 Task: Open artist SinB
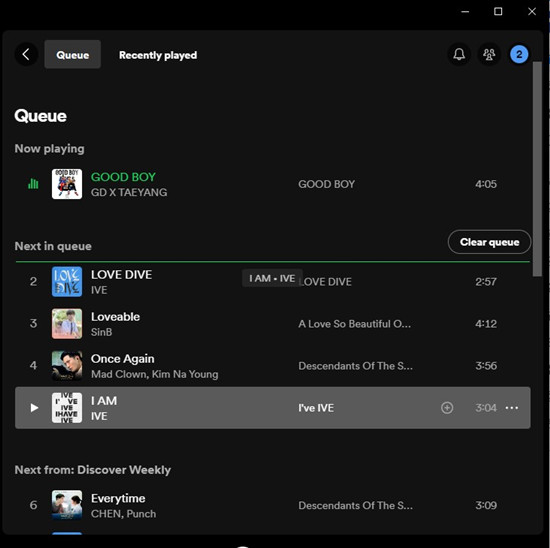(101, 332)
